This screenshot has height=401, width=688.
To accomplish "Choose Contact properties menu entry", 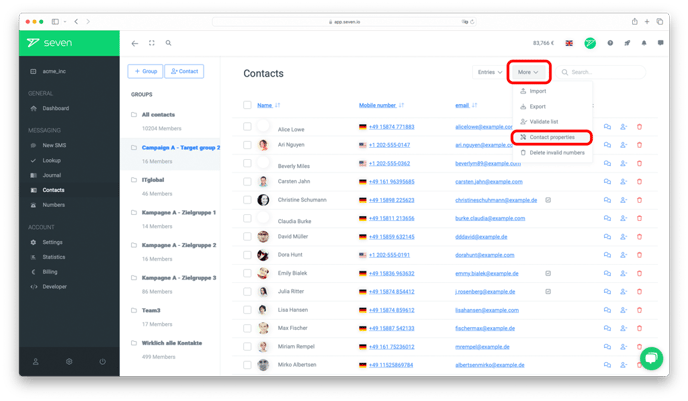I will (x=552, y=137).
